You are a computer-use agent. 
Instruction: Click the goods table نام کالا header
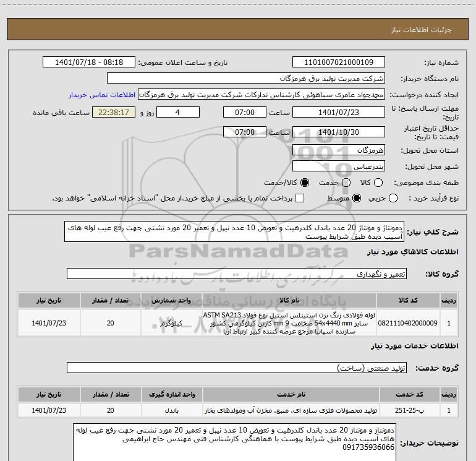pos(289,300)
